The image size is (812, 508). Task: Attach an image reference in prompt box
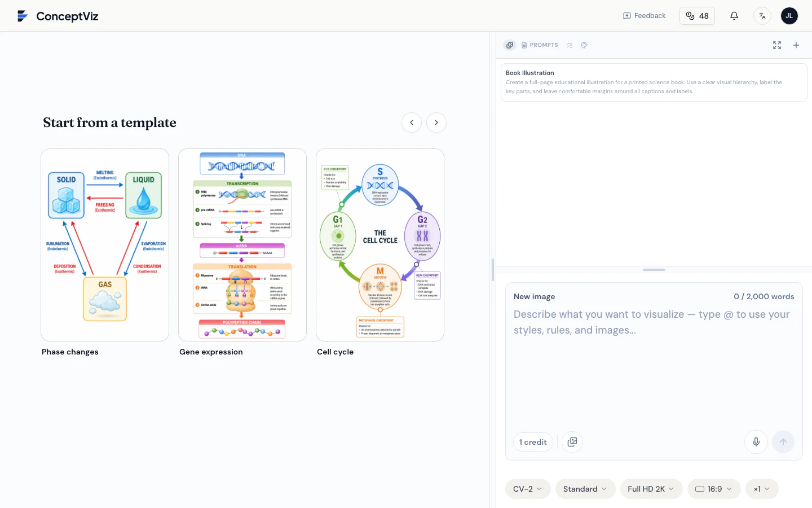click(572, 442)
